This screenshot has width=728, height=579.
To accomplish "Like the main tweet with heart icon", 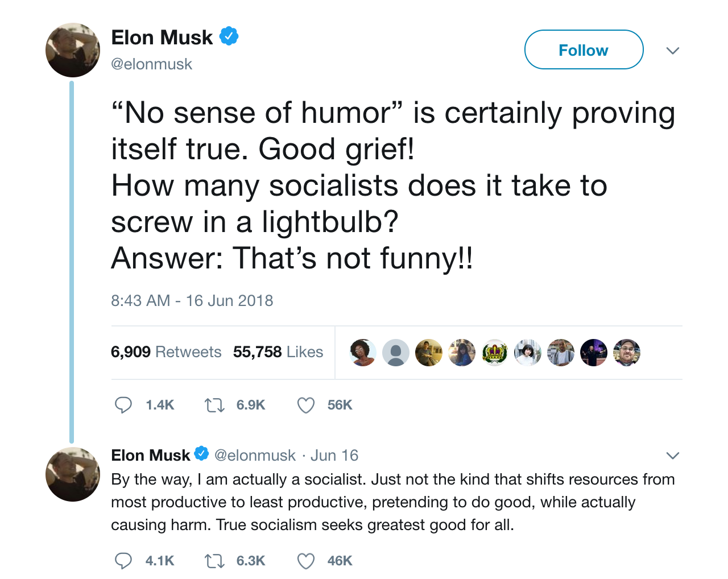I will (x=306, y=405).
